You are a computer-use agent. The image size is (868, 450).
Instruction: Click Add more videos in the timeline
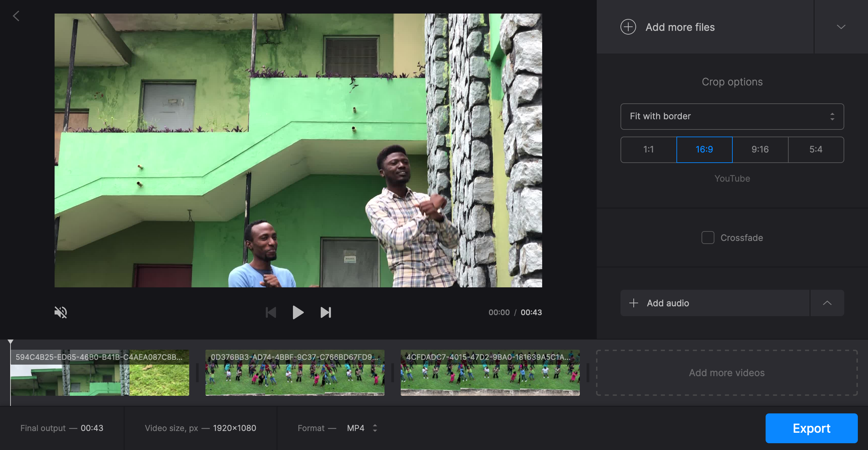[727, 373]
